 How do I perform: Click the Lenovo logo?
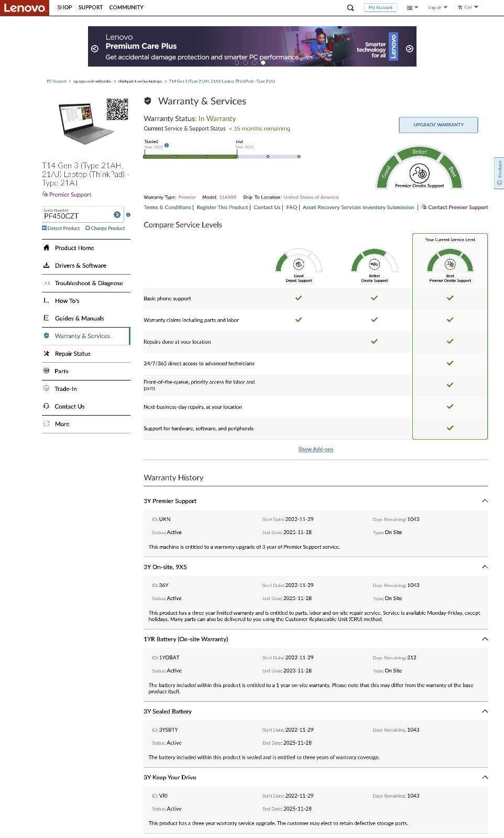pyautogui.click(x=25, y=8)
